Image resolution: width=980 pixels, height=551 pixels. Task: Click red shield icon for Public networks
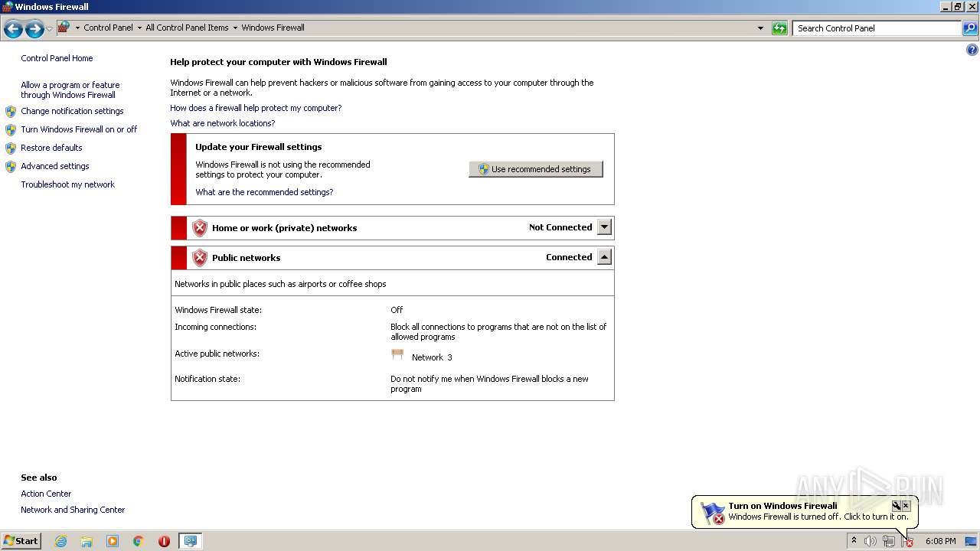[200, 258]
